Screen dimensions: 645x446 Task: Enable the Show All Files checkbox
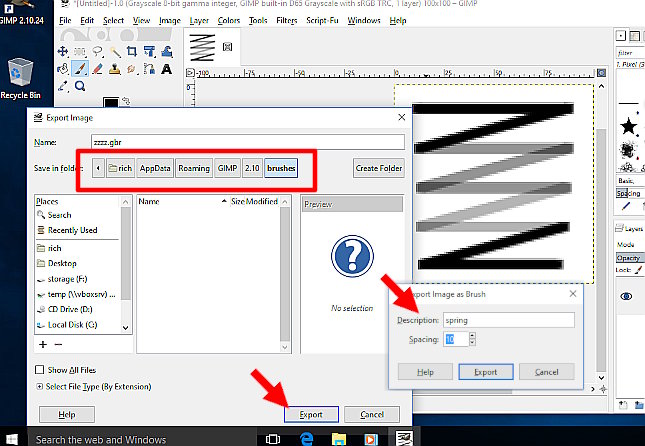pyautogui.click(x=39, y=370)
